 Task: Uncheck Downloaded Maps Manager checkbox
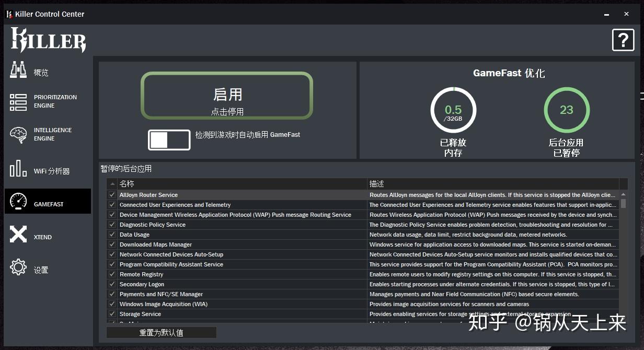[112, 244]
